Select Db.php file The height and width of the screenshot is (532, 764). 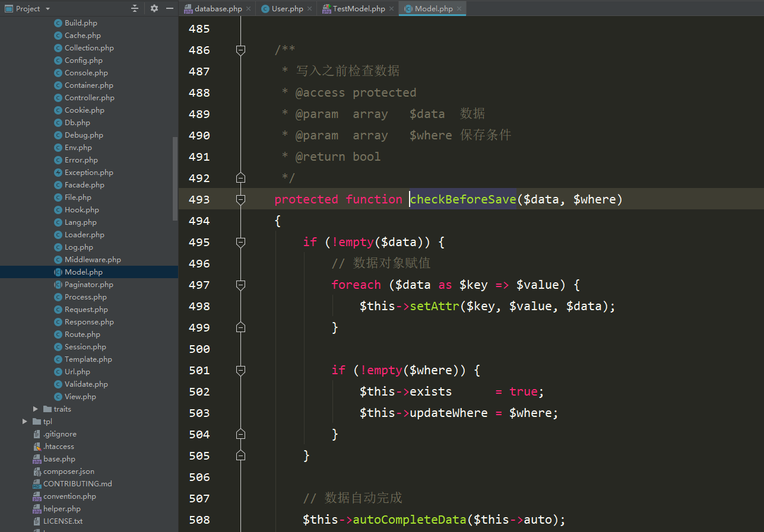[x=77, y=123]
